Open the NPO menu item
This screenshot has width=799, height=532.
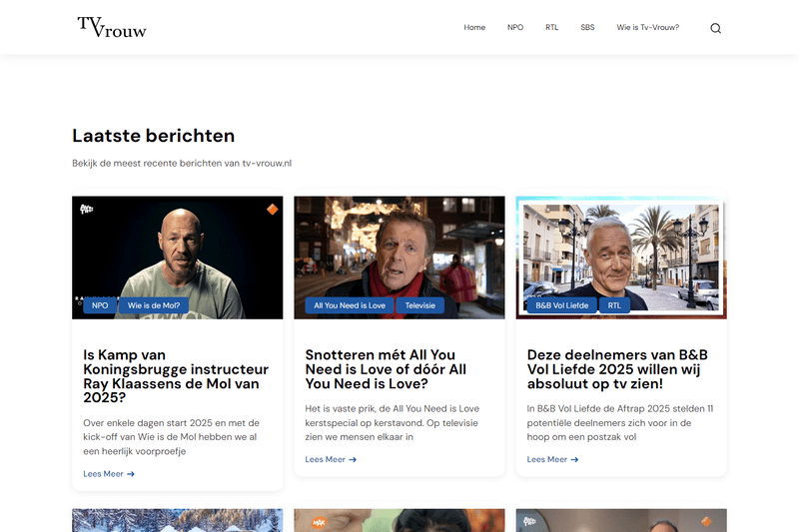[x=515, y=28]
